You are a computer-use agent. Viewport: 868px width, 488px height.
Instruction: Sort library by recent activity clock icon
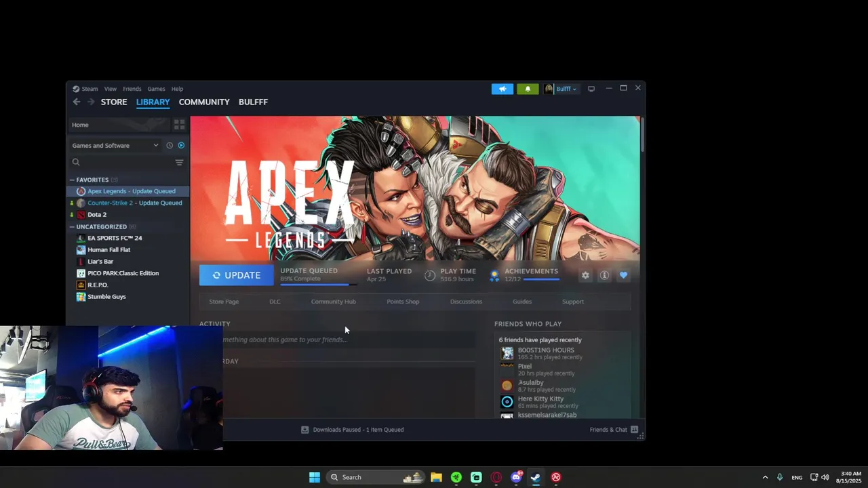(170, 145)
